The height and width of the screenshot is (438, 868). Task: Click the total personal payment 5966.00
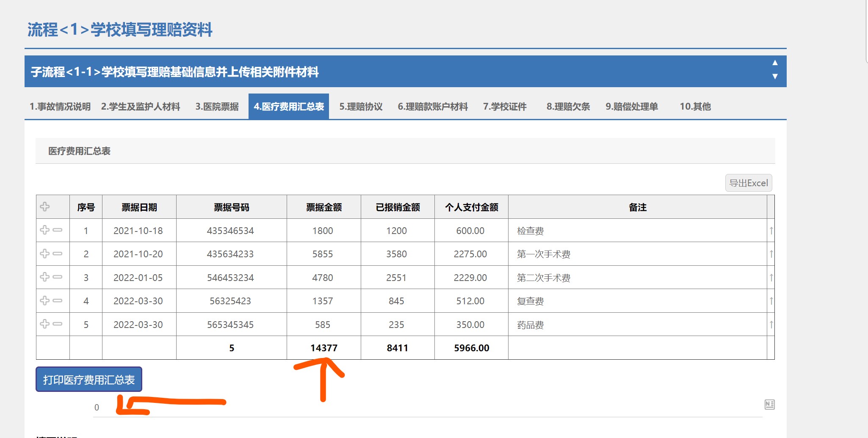click(x=472, y=348)
